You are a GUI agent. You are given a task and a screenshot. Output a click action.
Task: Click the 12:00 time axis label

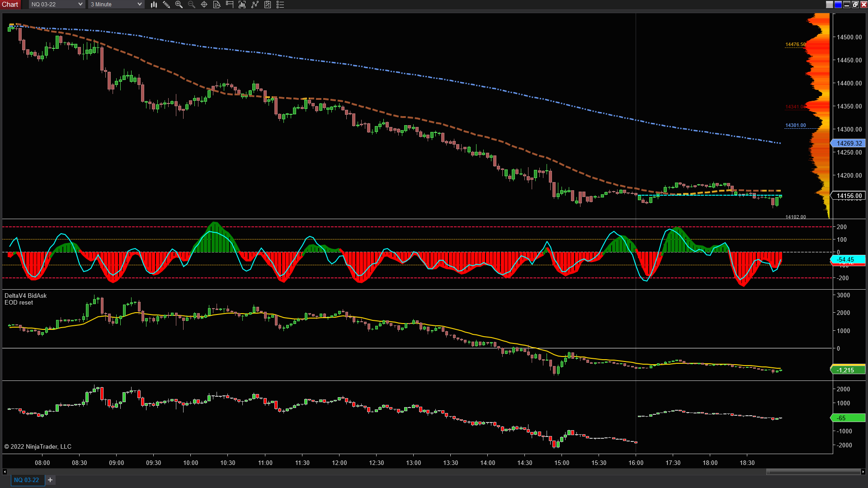340,463
